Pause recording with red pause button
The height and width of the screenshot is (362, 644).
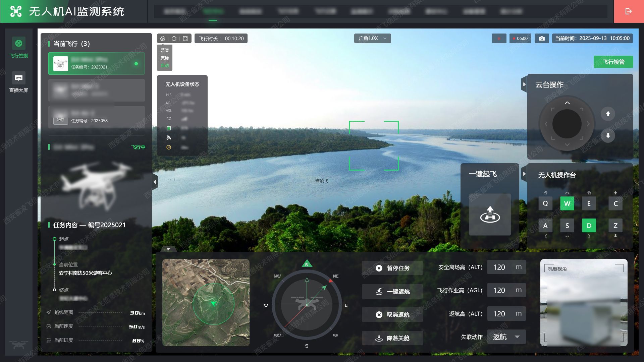pos(499,39)
